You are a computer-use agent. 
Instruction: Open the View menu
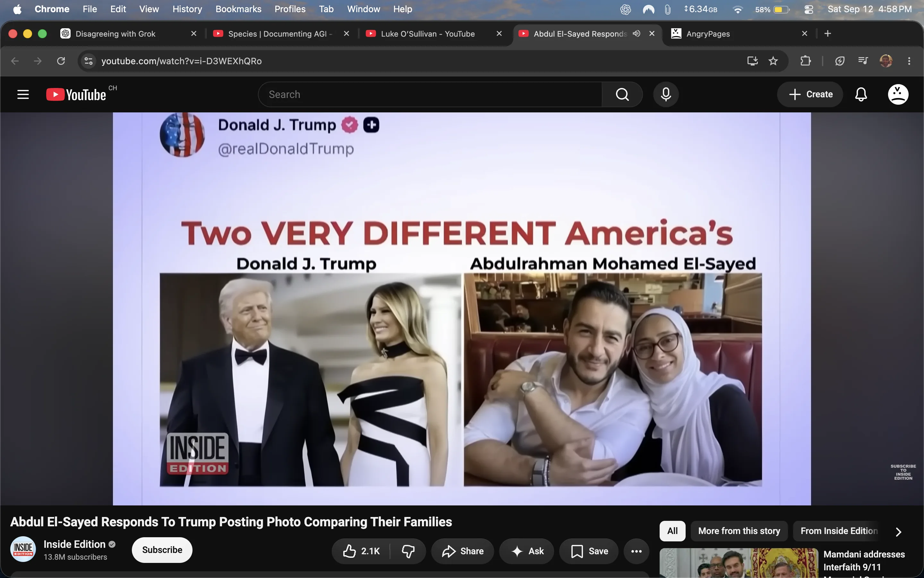(x=149, y=9)
